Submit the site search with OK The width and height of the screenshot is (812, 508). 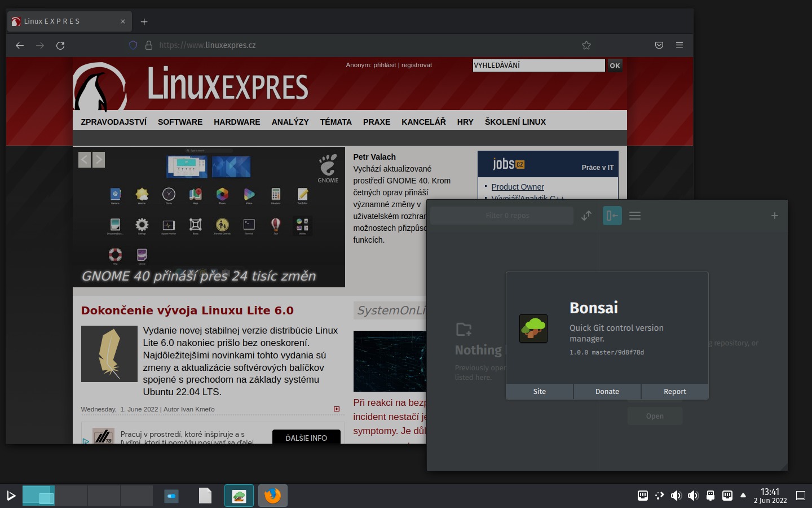615,65
